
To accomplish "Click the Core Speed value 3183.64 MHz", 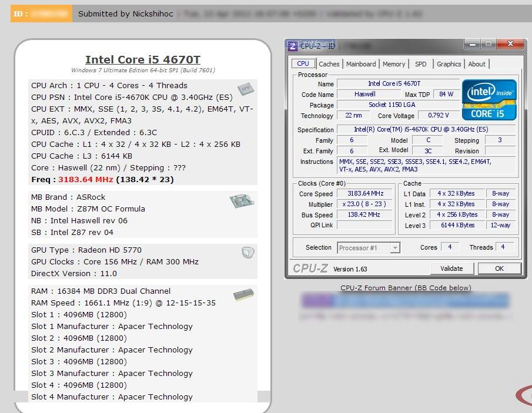I will click(x=365, y=194).
